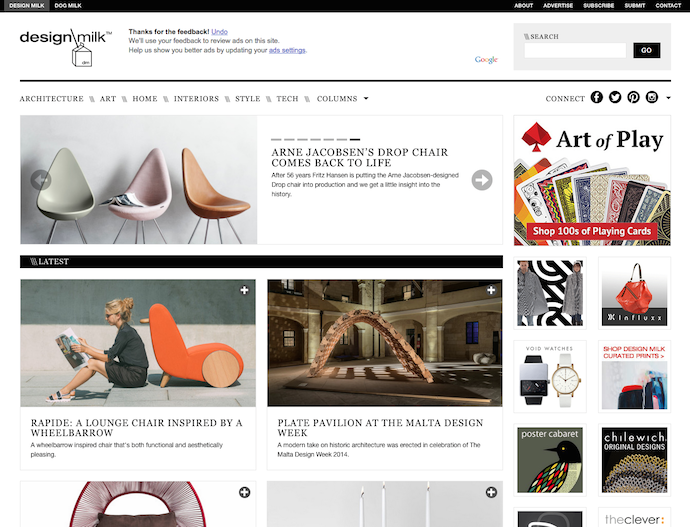This screenshot has height=527, width=690.
Task: Open the Influxx red bag ad
Action: [634, 293]
